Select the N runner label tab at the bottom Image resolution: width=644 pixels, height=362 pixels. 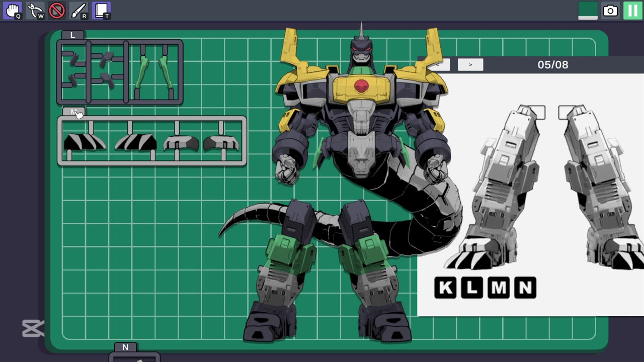tap(125, 347)
